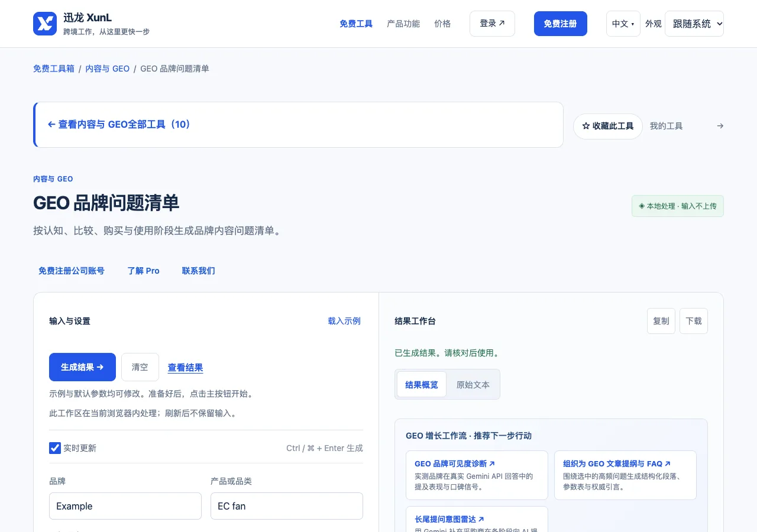Open the 长尾提问意图雷达 card
The image size is (757, 532).
point(477,519)
